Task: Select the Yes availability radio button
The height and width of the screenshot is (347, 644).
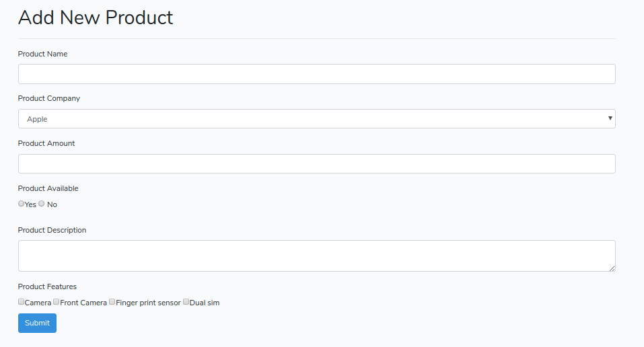Action: coord(22,204)
